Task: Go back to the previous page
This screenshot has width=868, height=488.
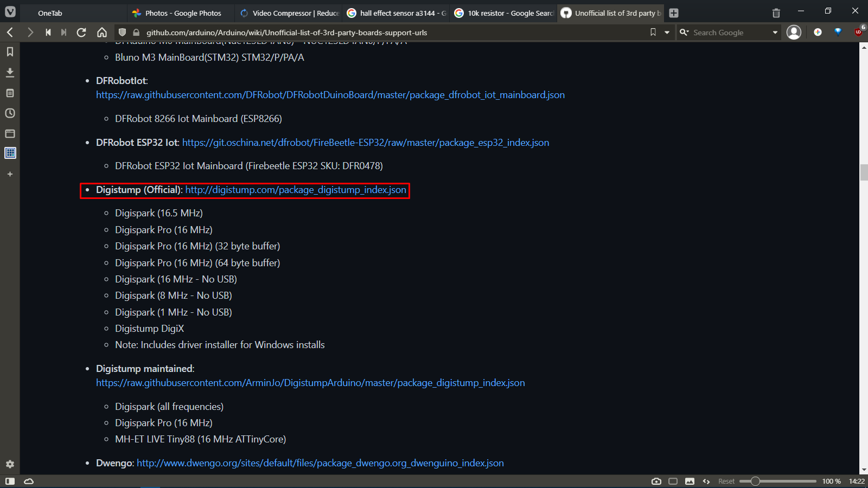Action: (x=10, y=33)
